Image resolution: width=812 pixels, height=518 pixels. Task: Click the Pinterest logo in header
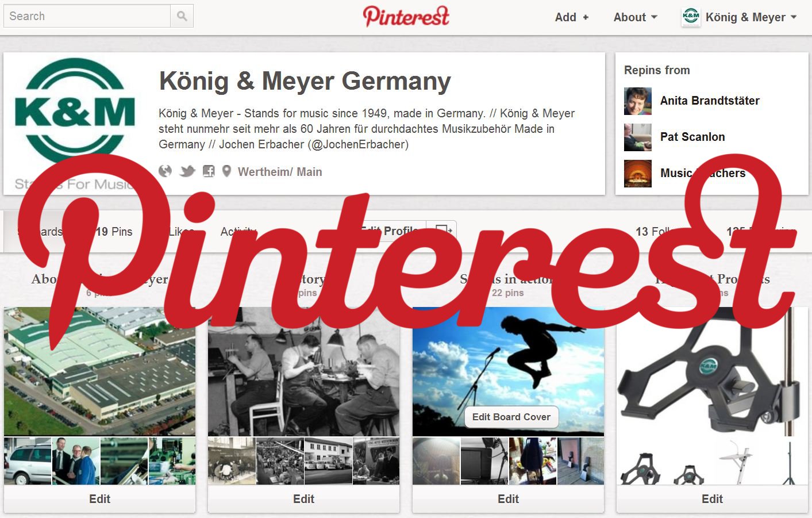pos(406,16)
